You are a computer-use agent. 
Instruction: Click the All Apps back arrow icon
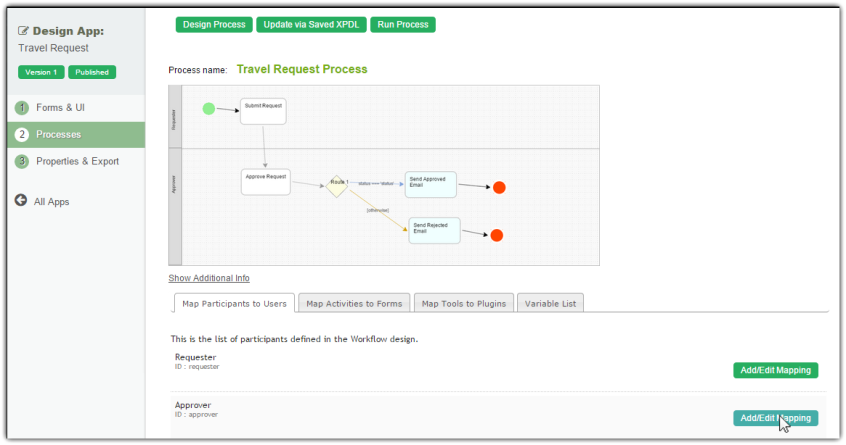(21, 201)
